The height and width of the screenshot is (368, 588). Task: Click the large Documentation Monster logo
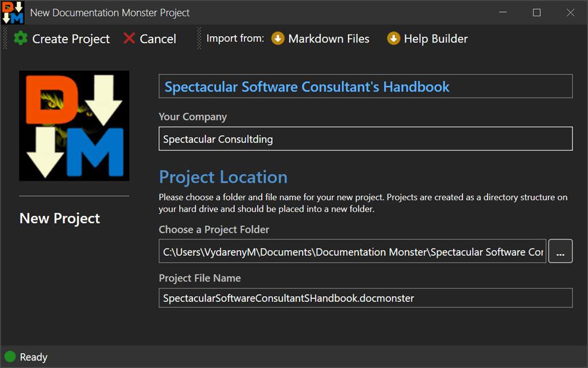pyautogui.click(x=74, y=125)
